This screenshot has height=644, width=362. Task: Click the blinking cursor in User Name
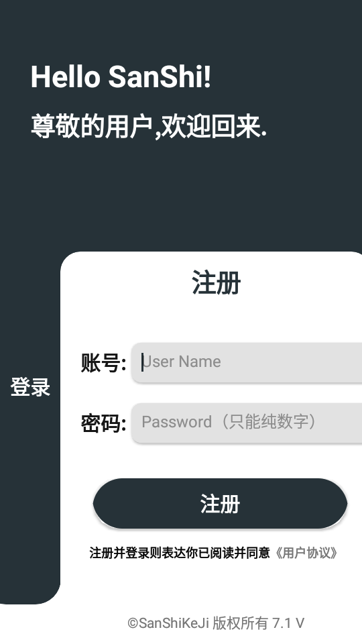(142, 362)
